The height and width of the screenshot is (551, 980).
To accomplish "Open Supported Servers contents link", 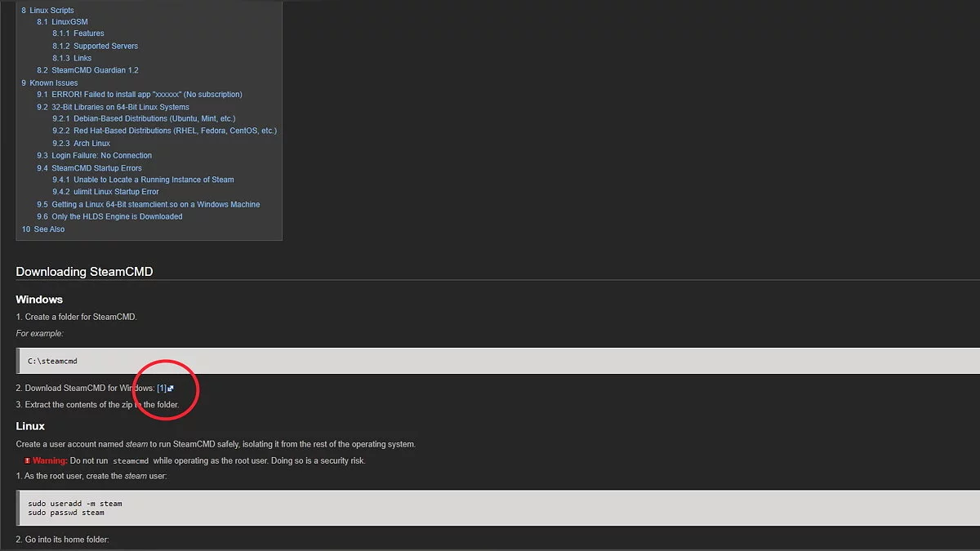I will tap(105, 47).
